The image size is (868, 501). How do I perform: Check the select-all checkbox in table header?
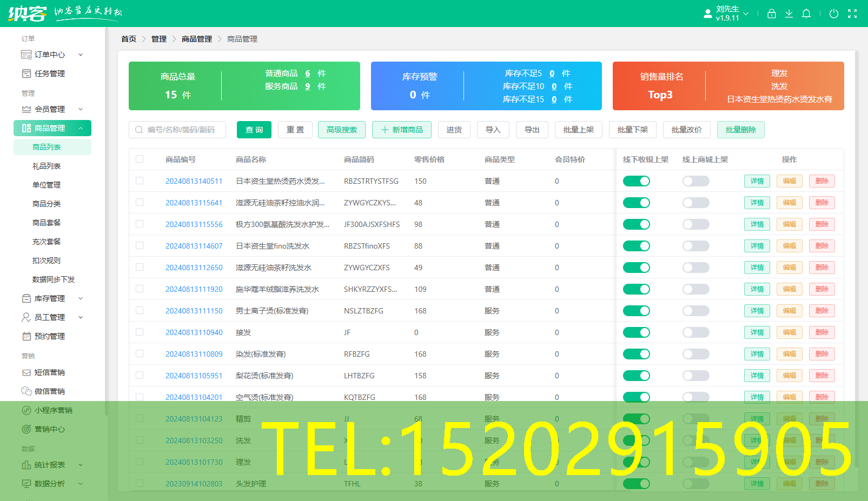(140, 159)
